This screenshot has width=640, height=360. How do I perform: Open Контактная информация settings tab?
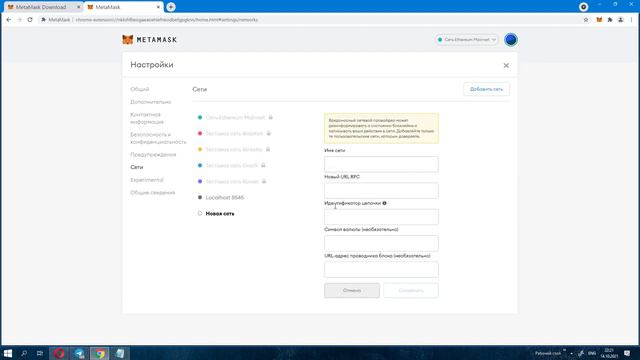click(147, 118)
